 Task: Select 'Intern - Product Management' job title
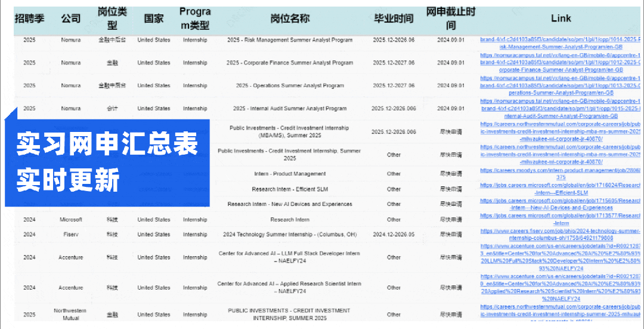[x=290, y=174]
